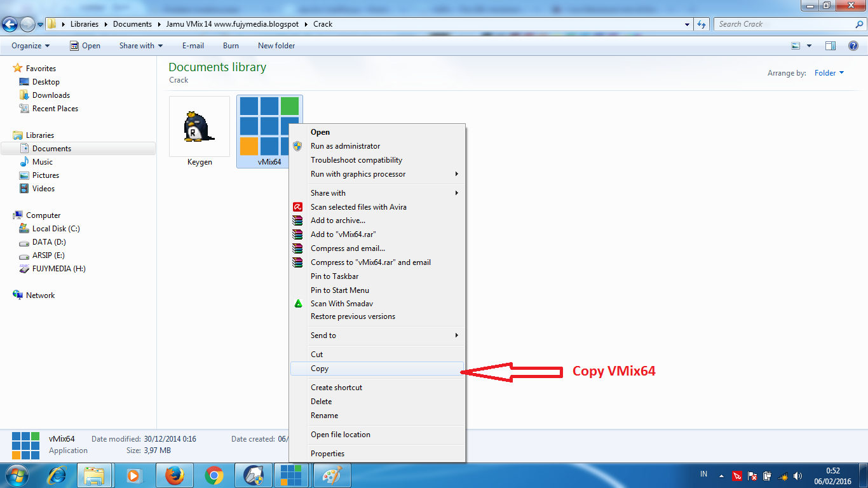Image resolution: width=868 pixels, height=488 pixels.
Task: Choose Copy in the context menu
Action: click(x=377, y=369)
